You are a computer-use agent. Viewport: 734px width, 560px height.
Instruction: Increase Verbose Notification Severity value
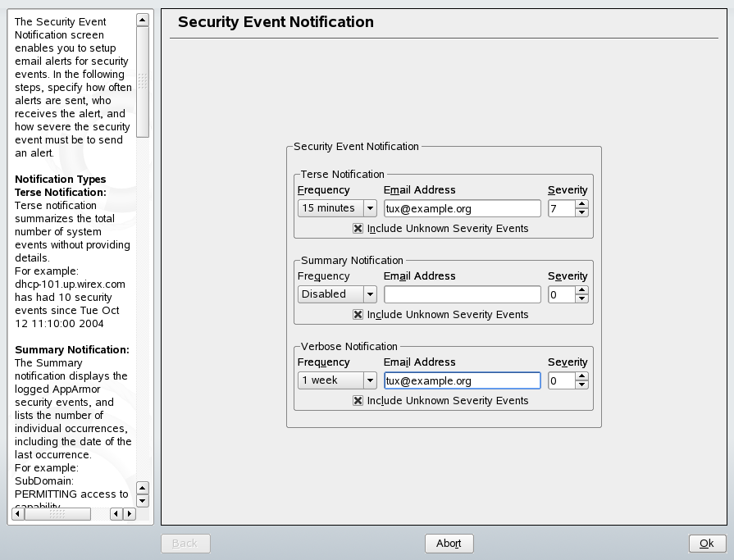click(581, 376)
